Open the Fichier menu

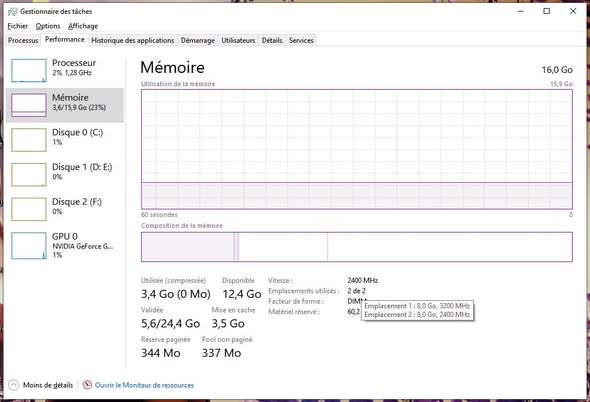[x=18, y=26]
